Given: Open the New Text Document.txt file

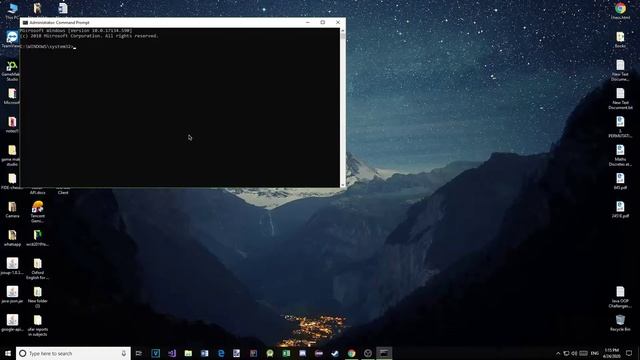Looking at the screenshot, I should point(620,99).
